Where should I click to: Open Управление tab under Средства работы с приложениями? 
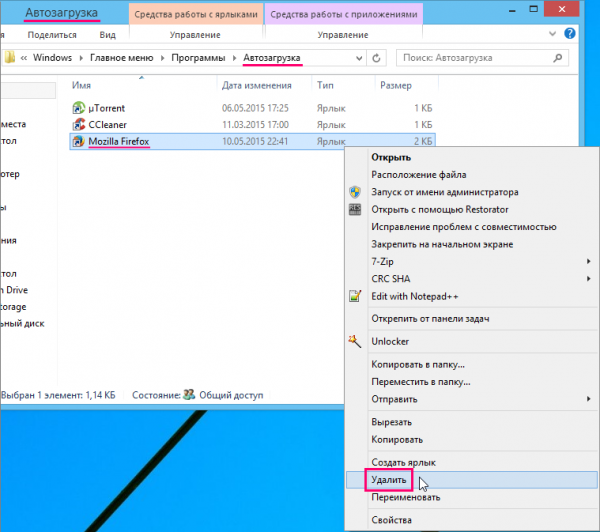tap(343, 35)
